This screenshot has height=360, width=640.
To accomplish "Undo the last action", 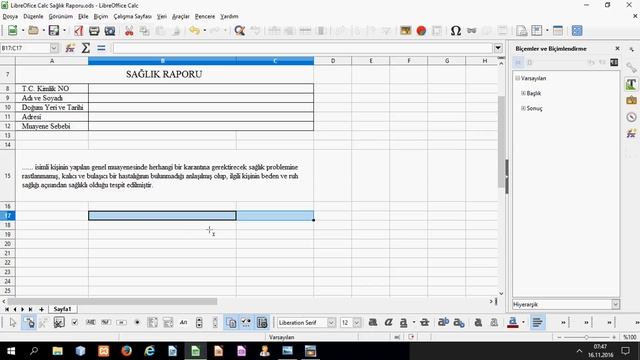I will point(194,31).
